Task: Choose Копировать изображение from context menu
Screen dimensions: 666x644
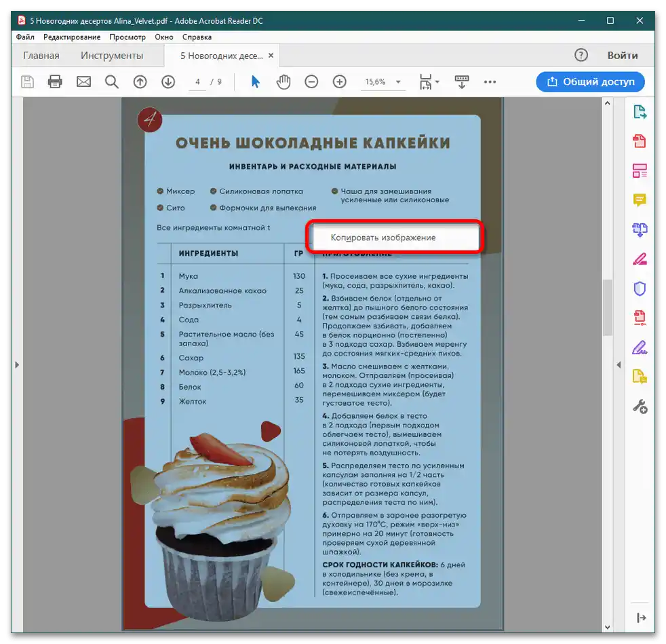Action: point(395,238)
